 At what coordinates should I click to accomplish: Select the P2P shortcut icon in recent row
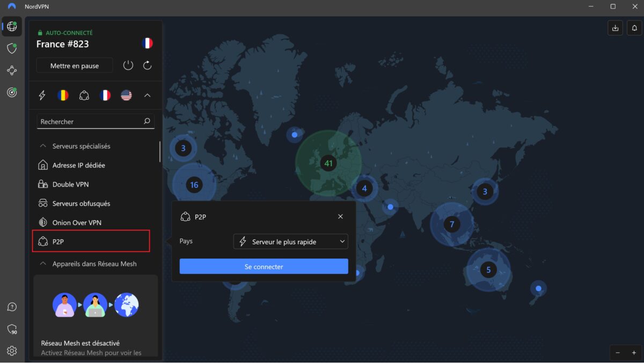[84, 95]
